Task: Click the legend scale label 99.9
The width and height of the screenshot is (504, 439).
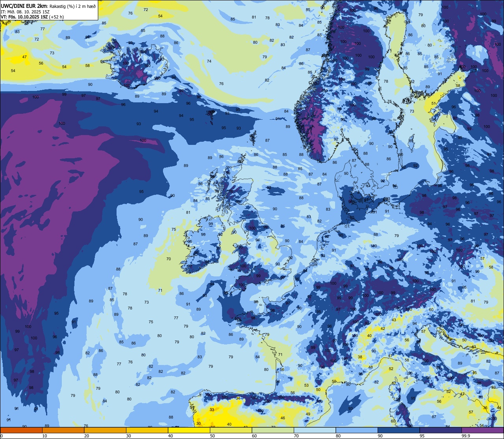Action: (x=465, y=436)
